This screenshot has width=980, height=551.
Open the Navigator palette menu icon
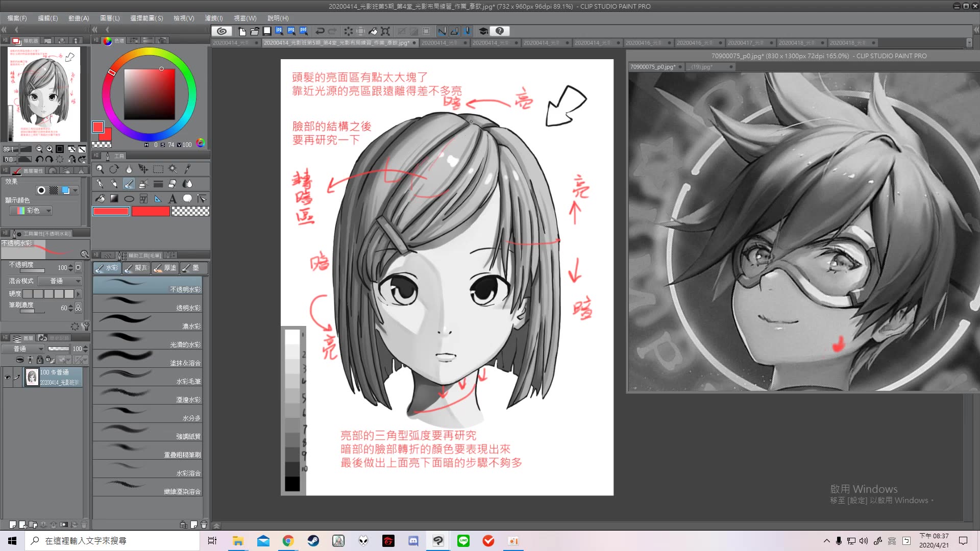[x=6, y=40]
